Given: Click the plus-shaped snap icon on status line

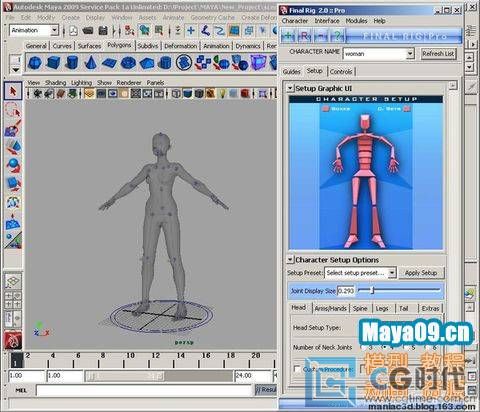Looking at the screenshot, I should [x=191, y=31].
